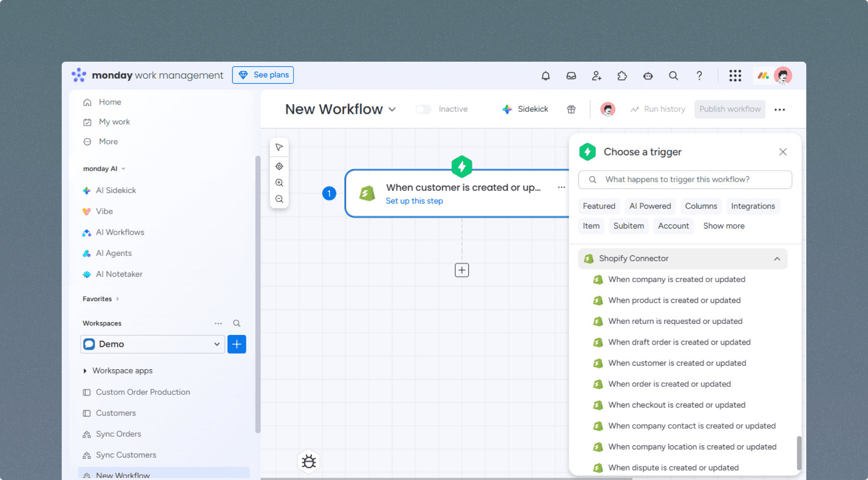The width and height of the screenshot is (868, 480).
Task: Choose When product is created or updated
Action: point(674,300)
